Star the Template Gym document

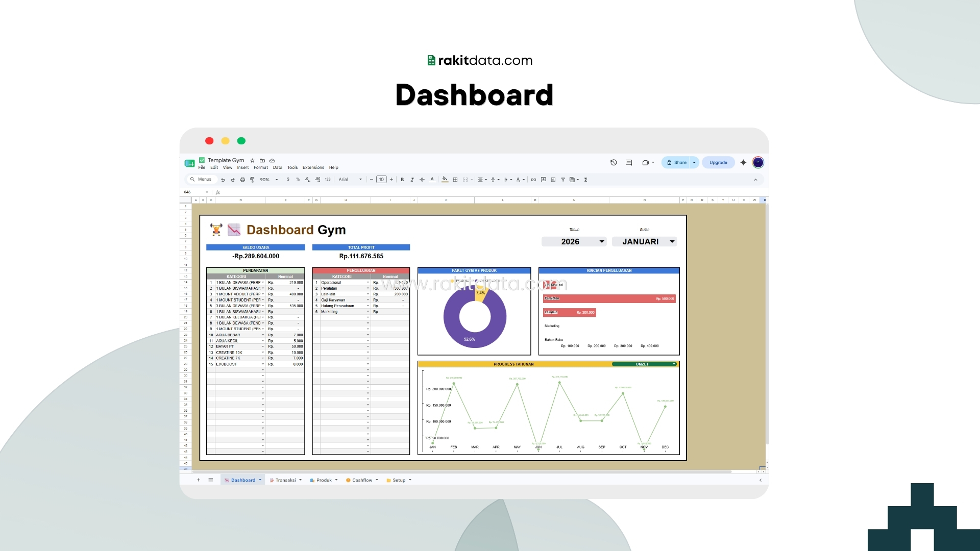[x=252, y=160]
